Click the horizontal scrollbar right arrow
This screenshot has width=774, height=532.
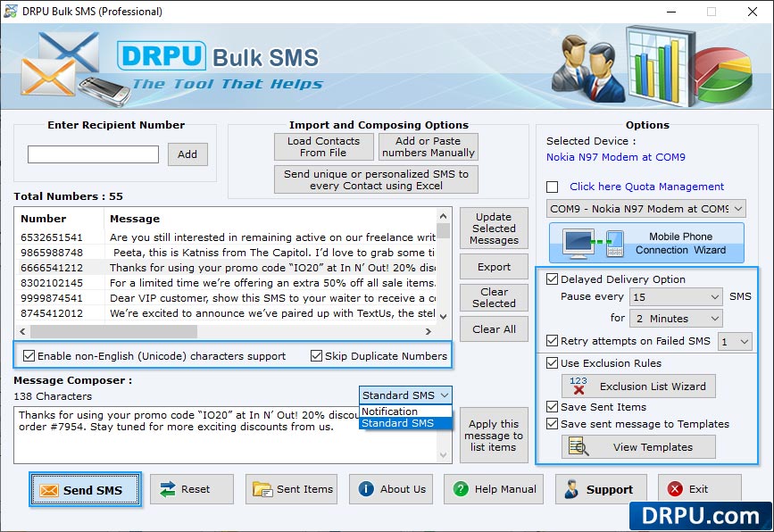[x=428, y=332]
